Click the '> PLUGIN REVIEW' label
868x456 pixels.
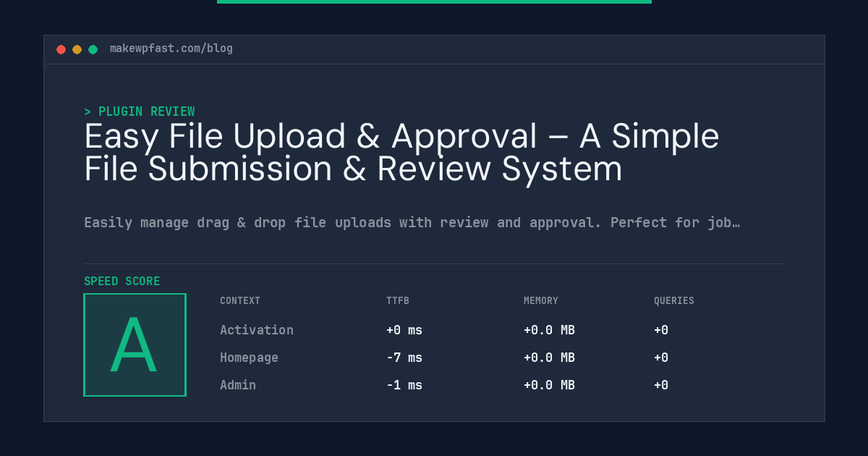click(140, 111)
